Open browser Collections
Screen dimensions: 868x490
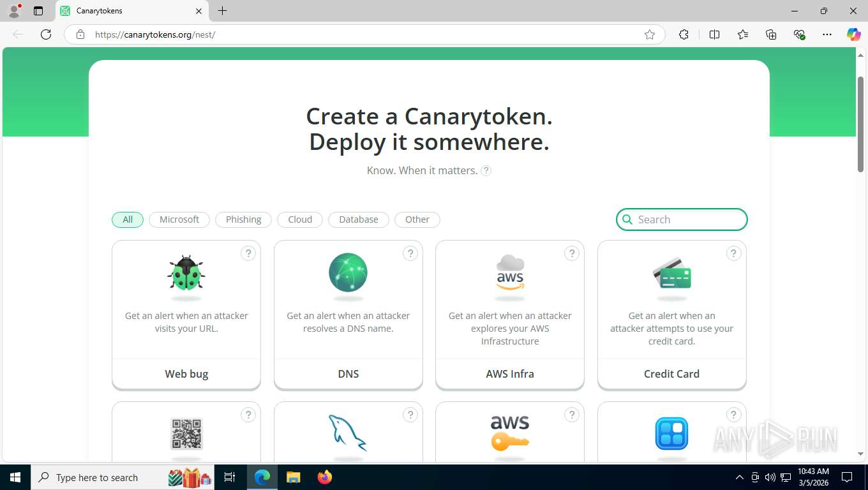771,34
